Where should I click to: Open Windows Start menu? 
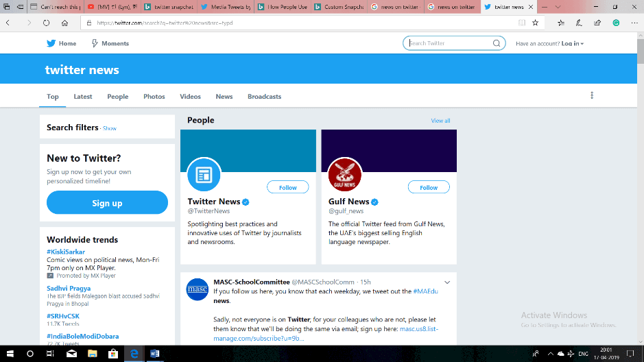pos(10,353)
